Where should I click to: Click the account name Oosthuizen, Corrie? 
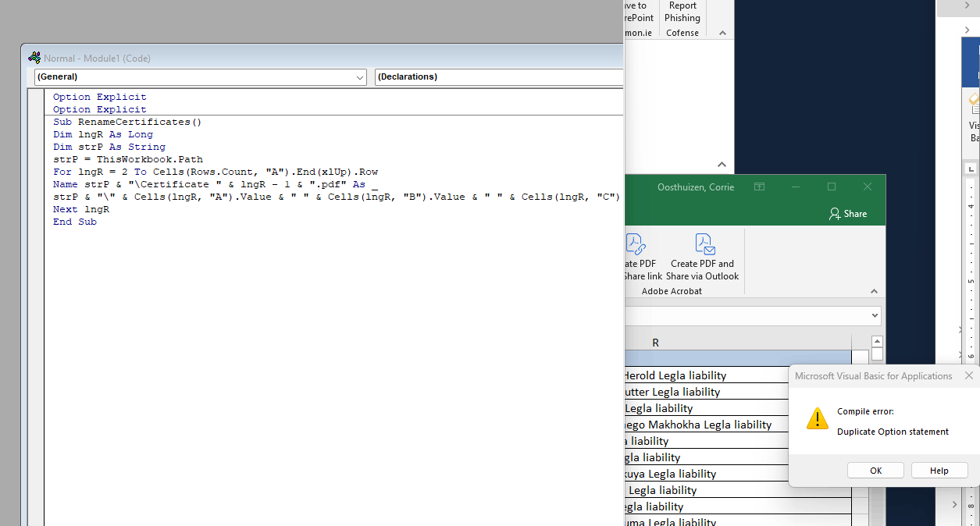(695, 187)
